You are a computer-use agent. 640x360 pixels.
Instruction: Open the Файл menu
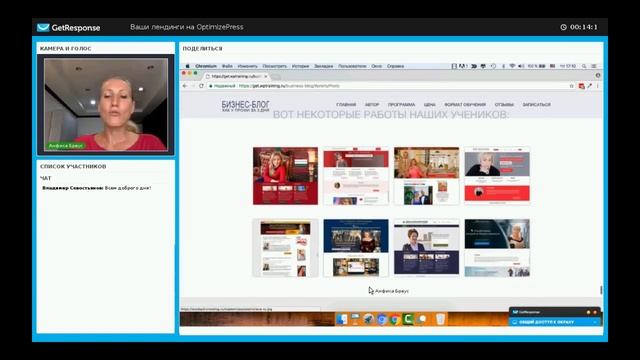point(227,66)
